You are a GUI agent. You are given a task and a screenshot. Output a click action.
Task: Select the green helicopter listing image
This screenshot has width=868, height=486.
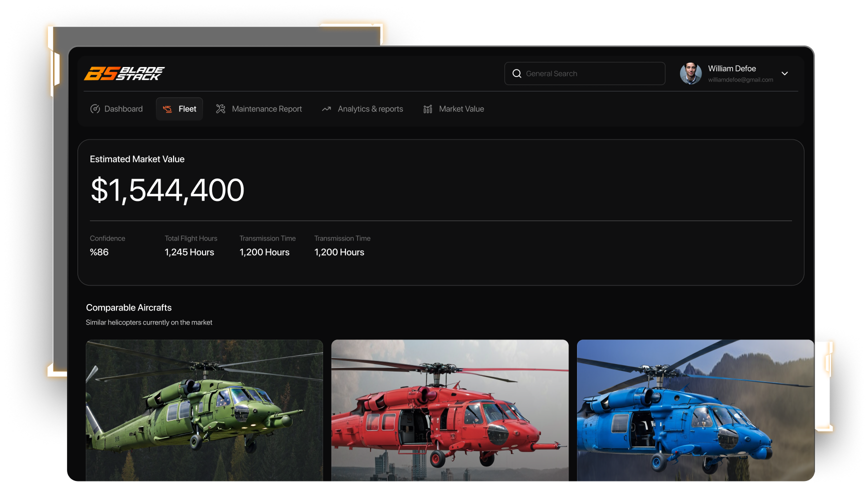pos(204,410)
